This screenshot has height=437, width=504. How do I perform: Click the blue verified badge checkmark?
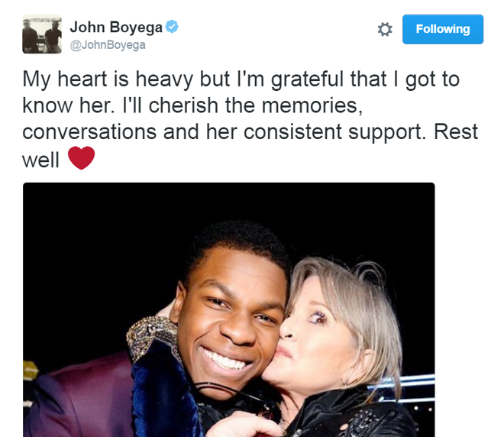(172, 27)
